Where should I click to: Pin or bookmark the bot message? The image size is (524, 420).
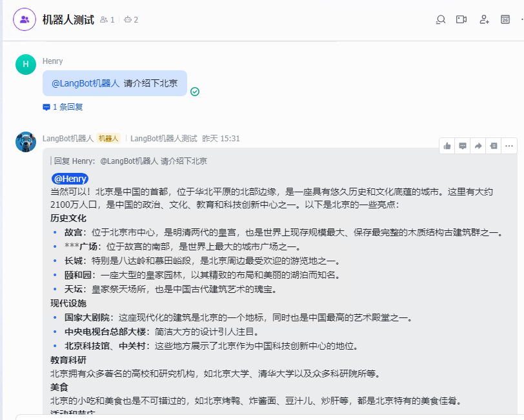click(494, 146)
